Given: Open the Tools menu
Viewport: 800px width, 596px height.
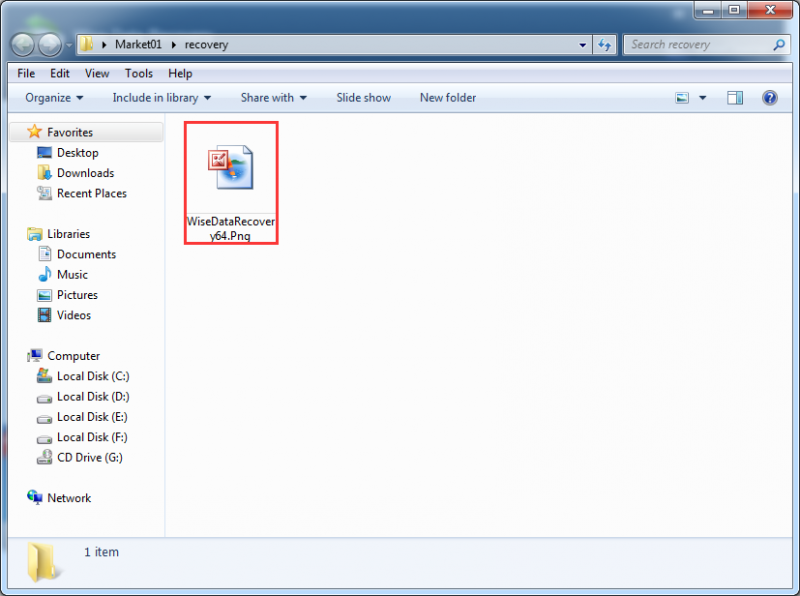Looking at the screenshot, I should (139, 73).
